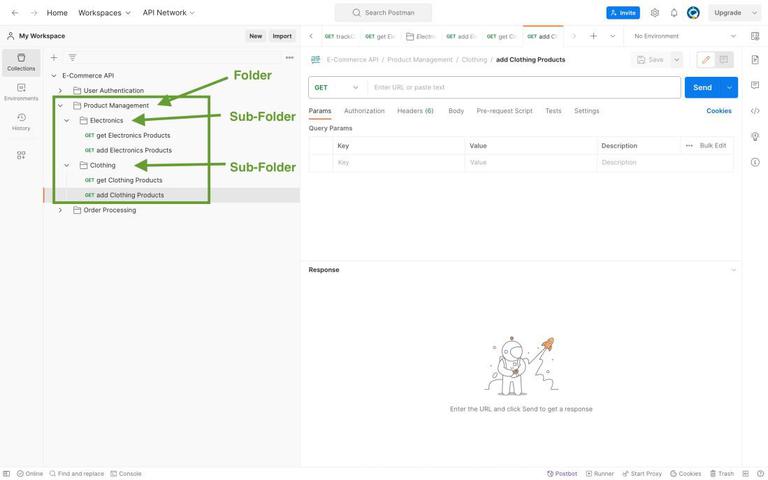Viewport: 768px width, 480px height.
Task: Open the collections three-dots options menu
Action: click(289, 57)
